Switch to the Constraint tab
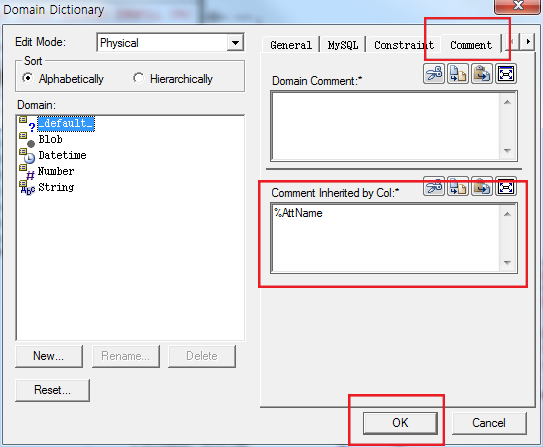 point(404,45)
